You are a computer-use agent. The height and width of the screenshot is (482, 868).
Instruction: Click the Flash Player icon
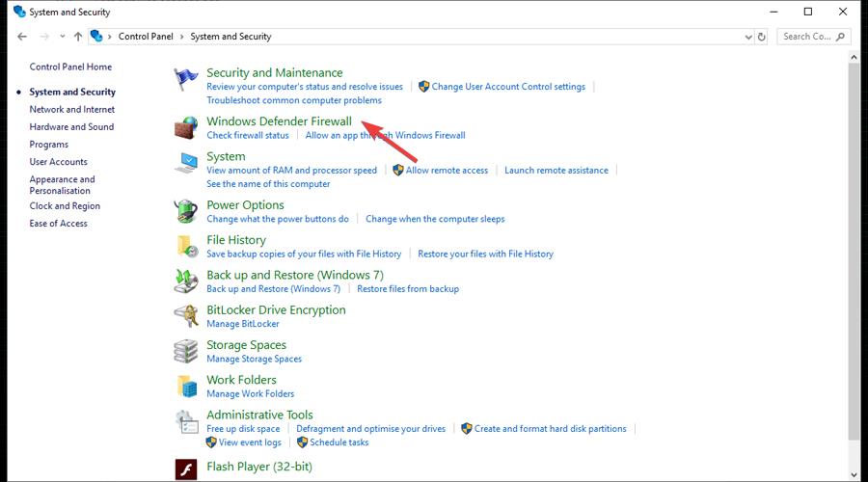click(x=186, y=469)
